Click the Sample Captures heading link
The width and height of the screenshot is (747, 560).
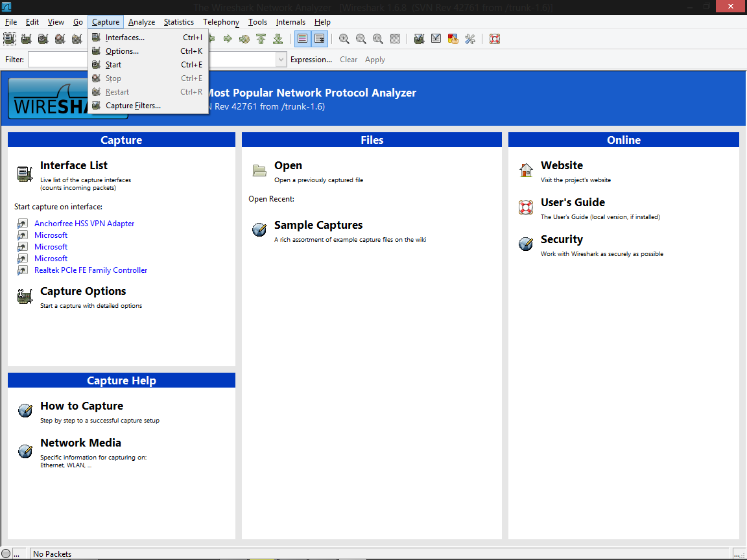pyautogui.click(x=318, y=225)
